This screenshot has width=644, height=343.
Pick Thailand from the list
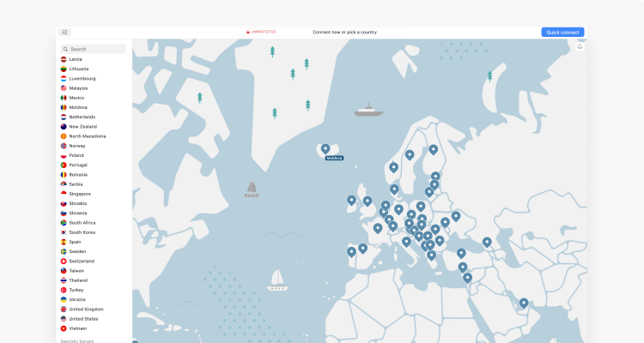click(78, 280)
